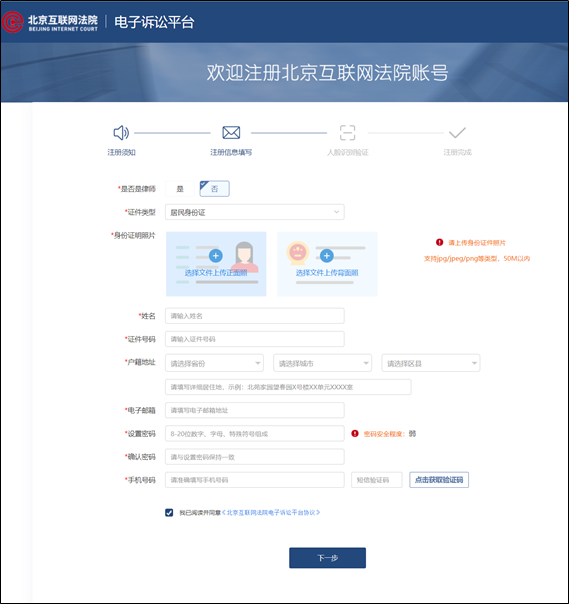This screenshot has height=604, width=569.
Task: Focus the 证件号码 input field
Action: [x=255, y=339]
